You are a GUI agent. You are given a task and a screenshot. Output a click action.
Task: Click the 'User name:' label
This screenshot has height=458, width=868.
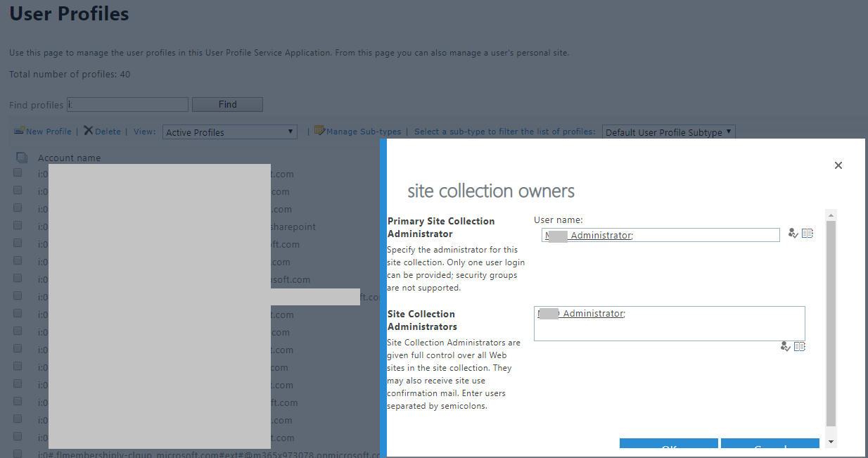559,220
